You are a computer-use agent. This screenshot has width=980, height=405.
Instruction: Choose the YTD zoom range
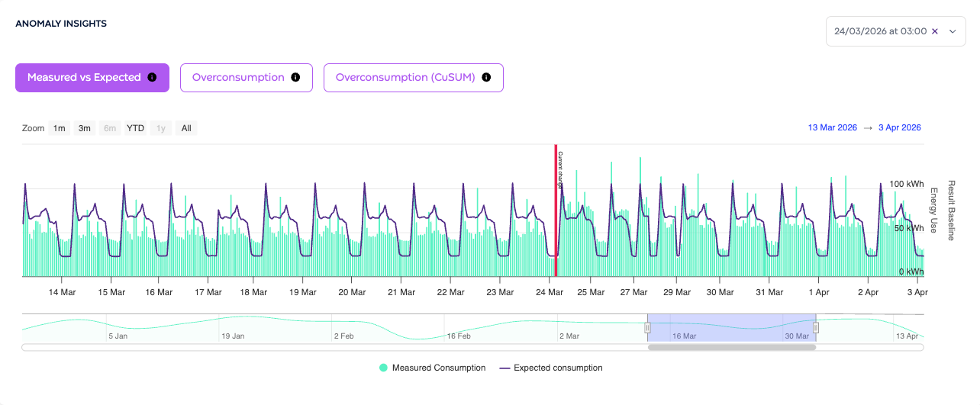[x=135, y=128]
